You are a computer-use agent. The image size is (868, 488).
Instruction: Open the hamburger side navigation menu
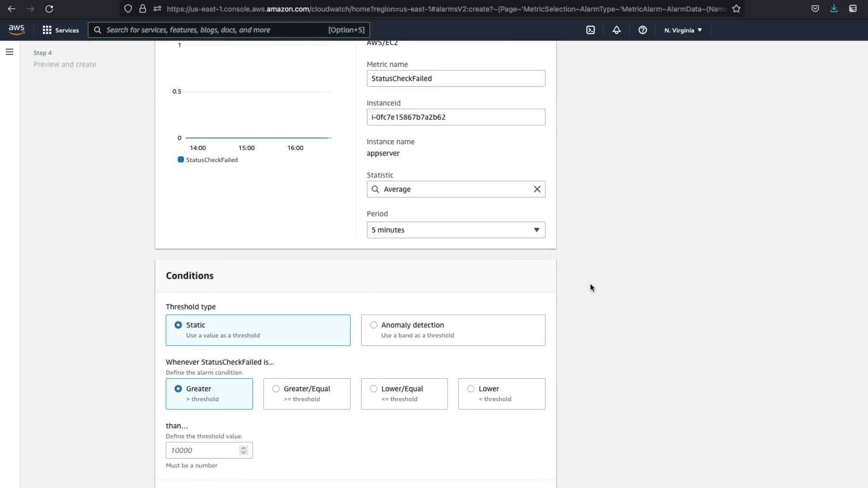9,52
